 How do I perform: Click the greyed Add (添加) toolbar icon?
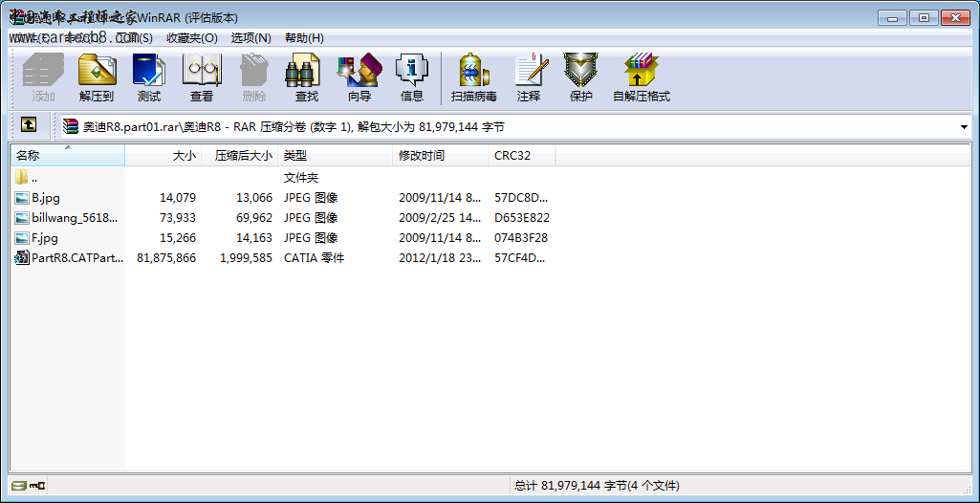[43, 70]
